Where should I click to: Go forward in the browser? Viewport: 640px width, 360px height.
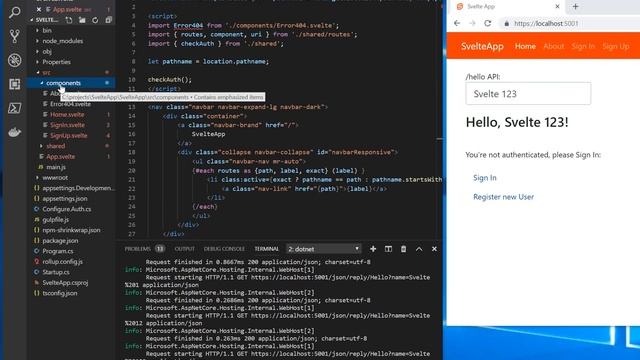(472, 23)
